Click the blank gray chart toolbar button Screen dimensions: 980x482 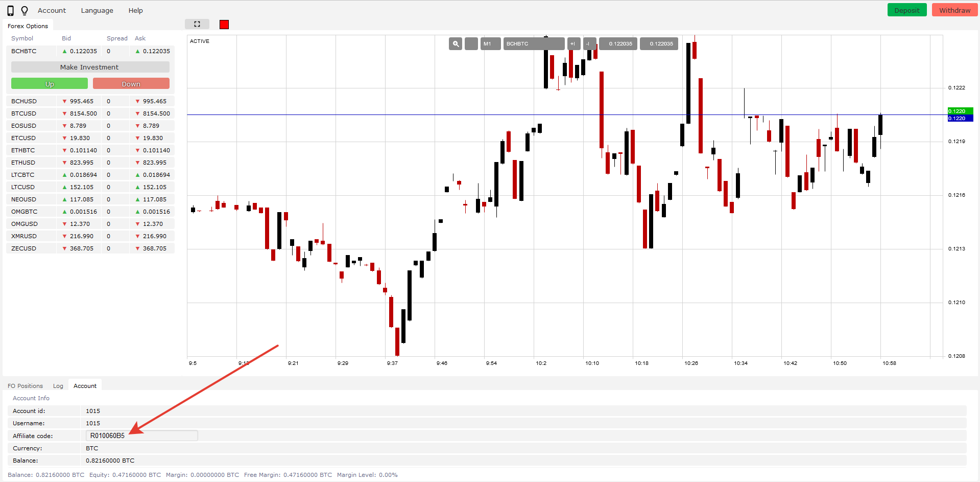click(471, 44)
